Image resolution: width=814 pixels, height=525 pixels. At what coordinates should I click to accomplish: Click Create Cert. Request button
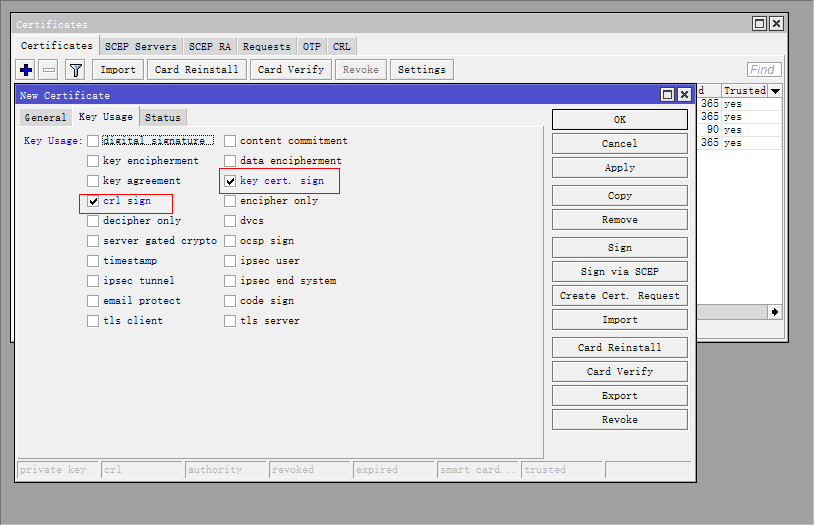coord(619,296)
